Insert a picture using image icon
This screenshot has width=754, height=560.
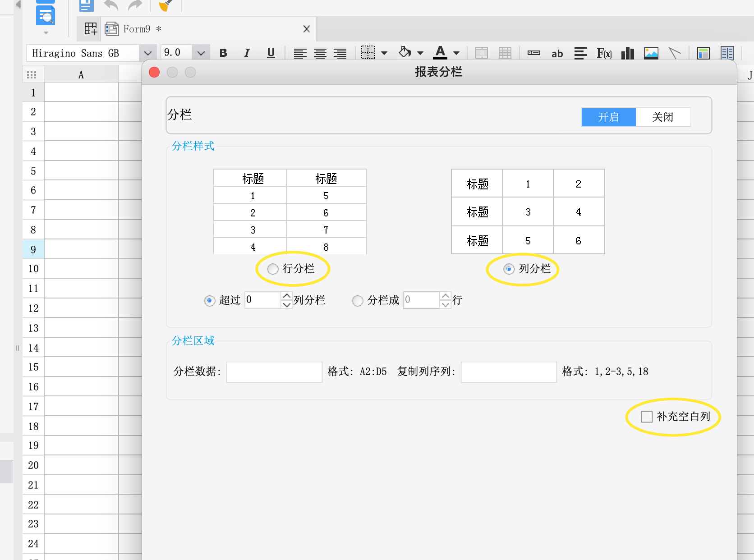651,53
